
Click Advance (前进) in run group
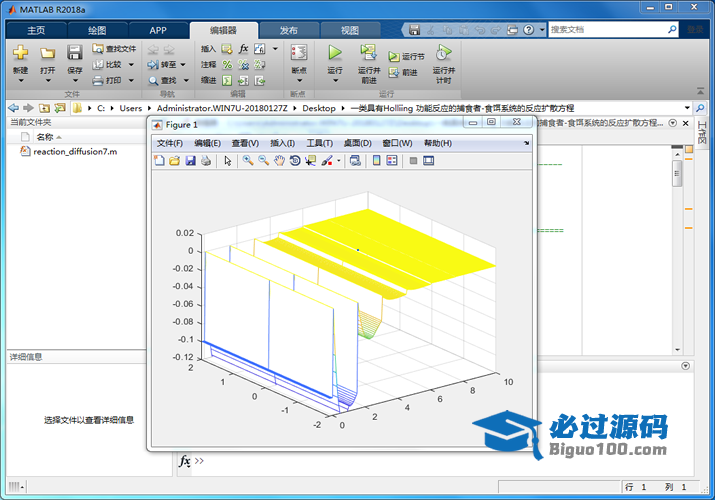coord(404,72)
